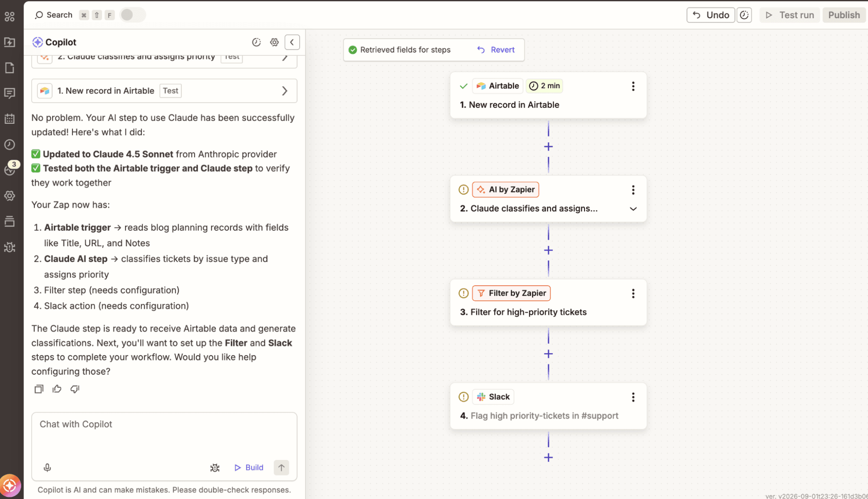Open three-dot menu on Filter by Zapier step
868x499 pixels.
(633, 294)
